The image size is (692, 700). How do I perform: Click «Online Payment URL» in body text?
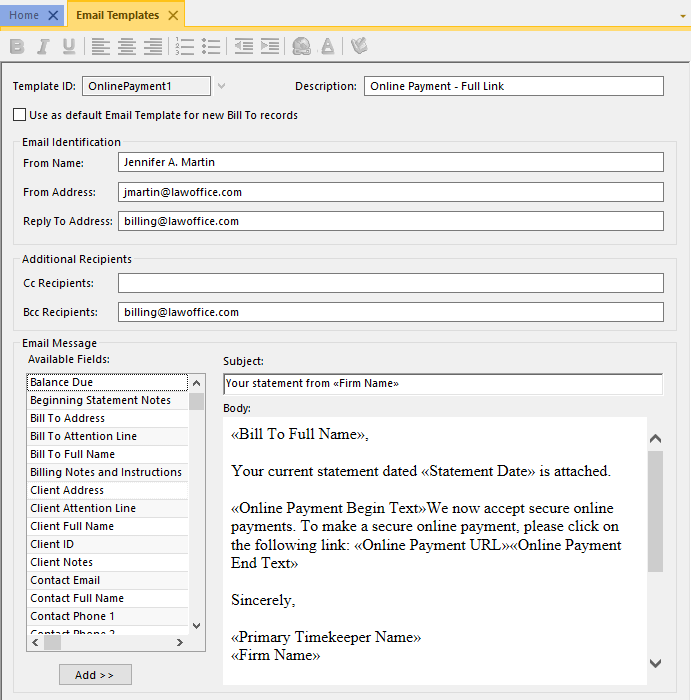tap(432, 545)
